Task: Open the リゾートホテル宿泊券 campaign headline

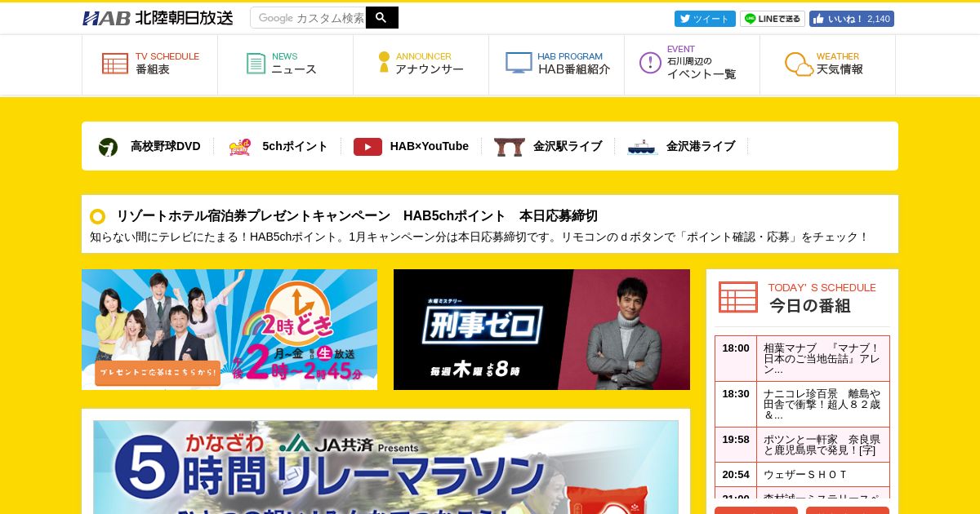Action: pos(357,216)
